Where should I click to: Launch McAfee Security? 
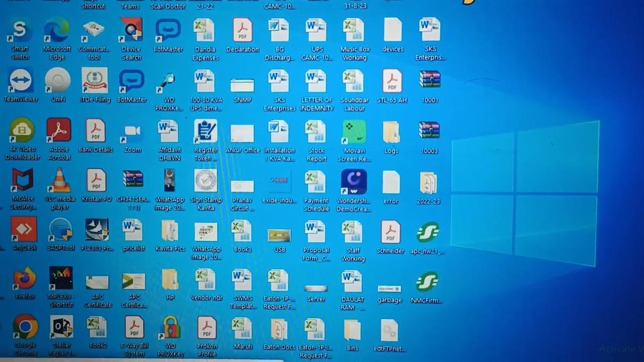point(23,180)
